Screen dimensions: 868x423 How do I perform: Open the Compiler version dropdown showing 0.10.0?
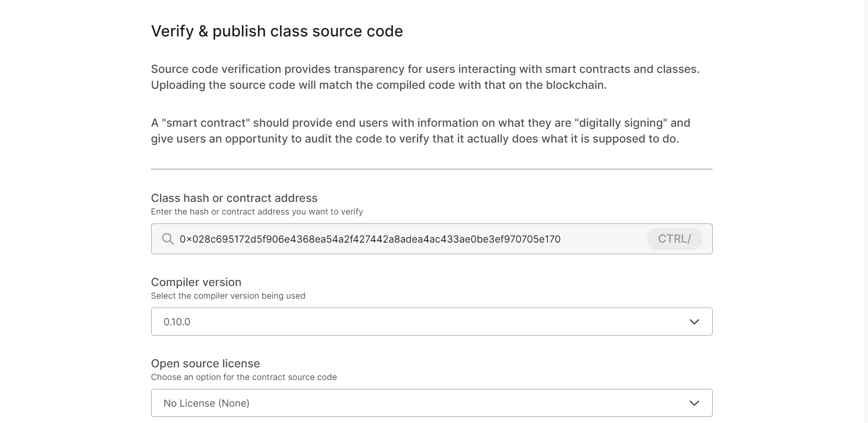point(421,322)
